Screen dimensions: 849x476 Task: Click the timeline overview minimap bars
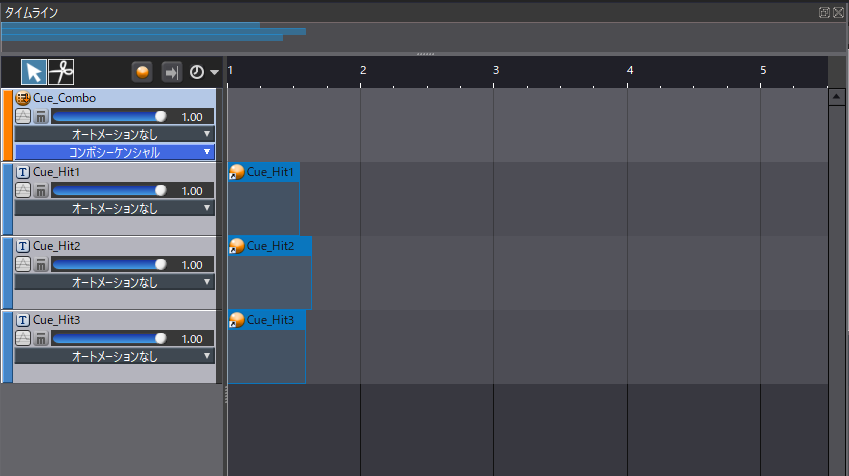(x=154, y=32)
